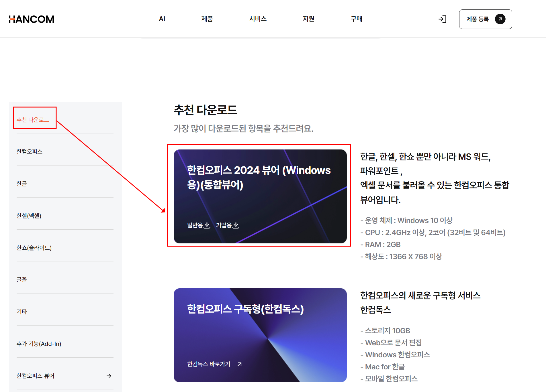Select 한셀(넥셀) in sidebar
546x392 pixels.
(x=29, y=216)
